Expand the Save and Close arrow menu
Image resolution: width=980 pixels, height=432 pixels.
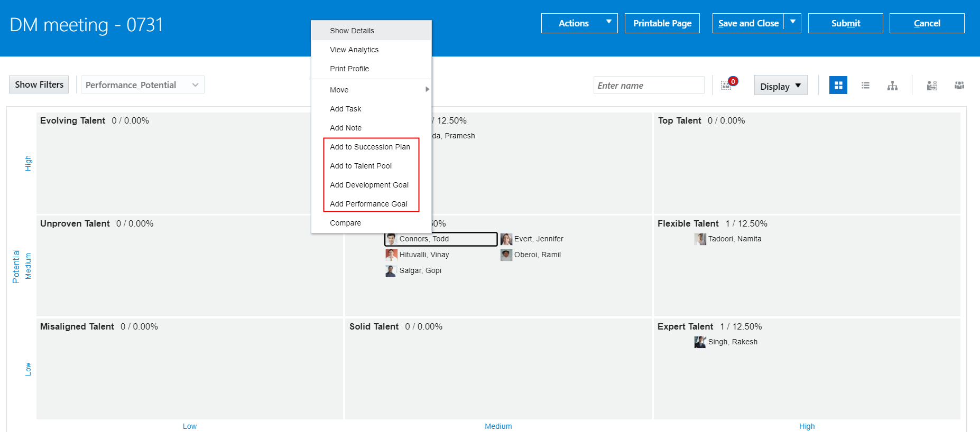(792, 23)
